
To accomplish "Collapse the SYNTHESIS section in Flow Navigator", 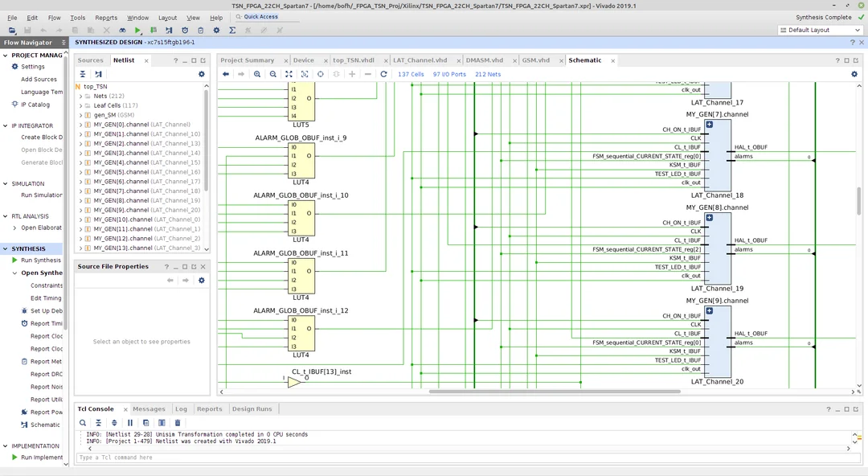I will 6,248.
